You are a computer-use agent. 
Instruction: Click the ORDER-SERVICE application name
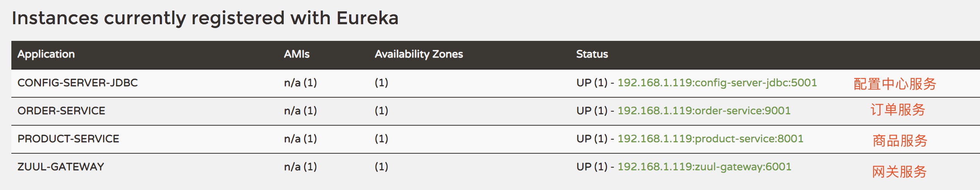[61, 111]
